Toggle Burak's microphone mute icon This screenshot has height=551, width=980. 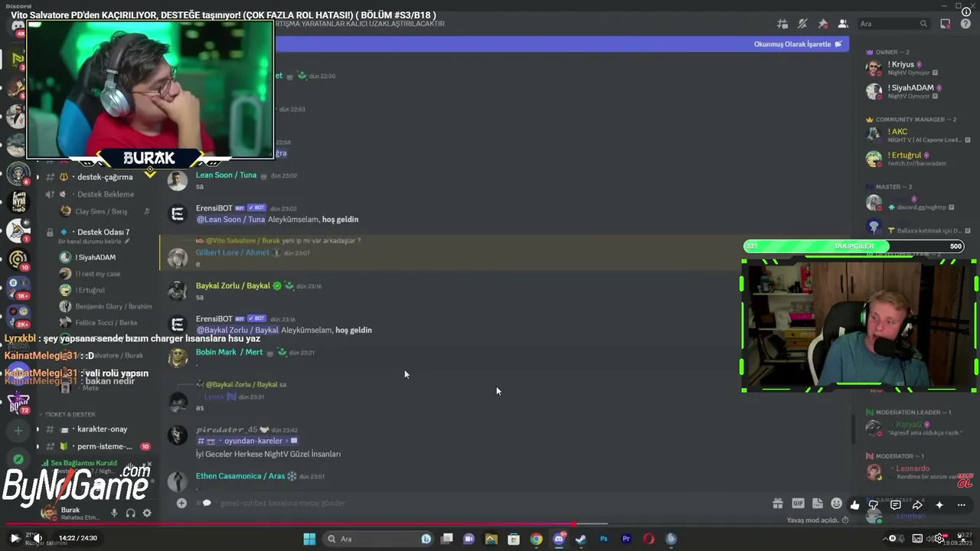pos(114,514)
